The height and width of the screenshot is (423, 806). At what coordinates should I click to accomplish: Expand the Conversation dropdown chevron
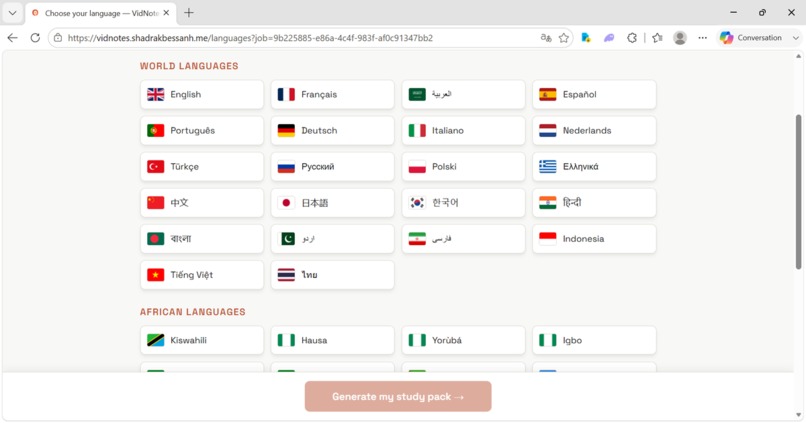(796, 38)
